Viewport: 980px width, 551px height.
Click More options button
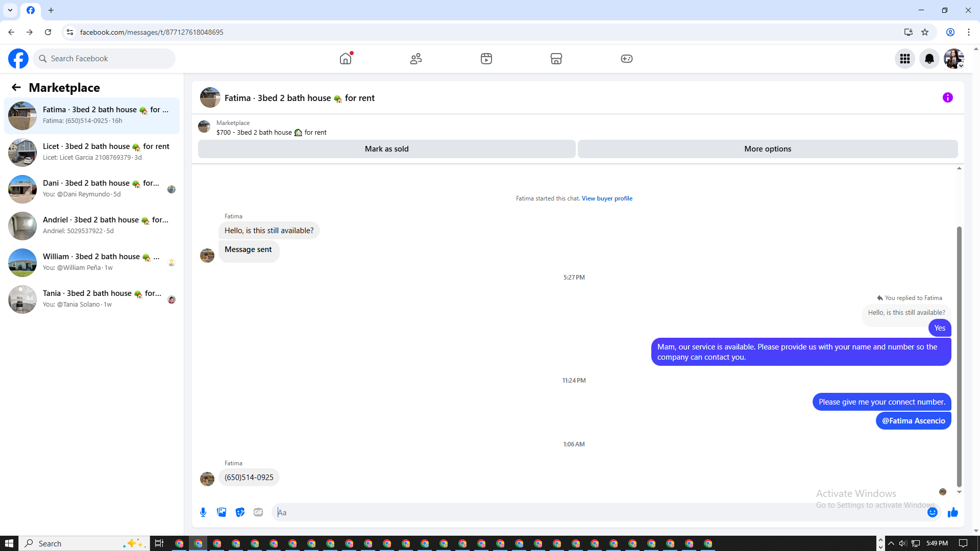(x=768, y=149)
